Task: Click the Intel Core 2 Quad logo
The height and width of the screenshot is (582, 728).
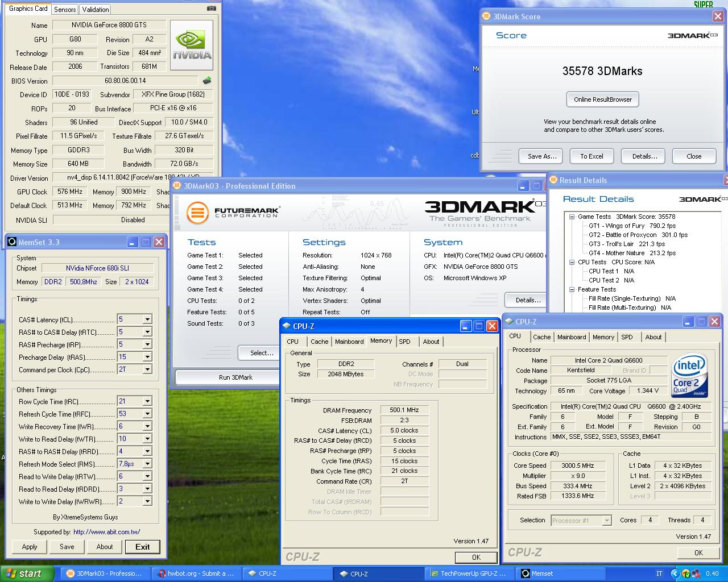Action: click(690, 375)
